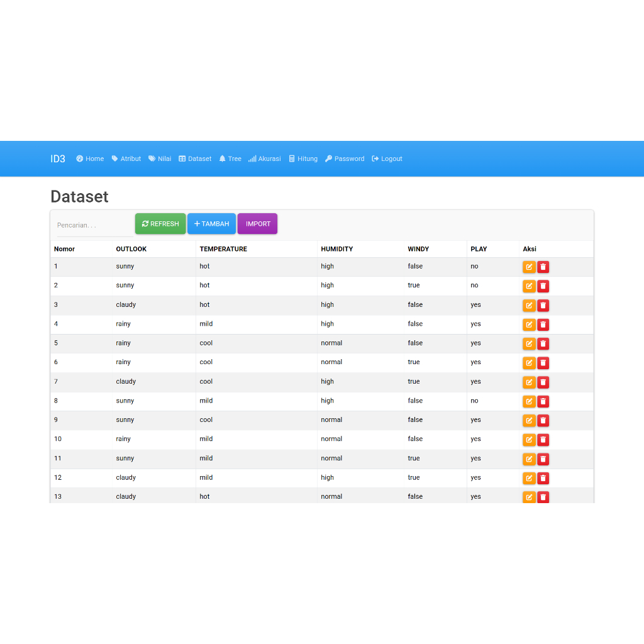The height and width of the screenshot is (644, 644).
Task: Delete row 3 claudy hot entry
Action: click(x=543, y=305)
